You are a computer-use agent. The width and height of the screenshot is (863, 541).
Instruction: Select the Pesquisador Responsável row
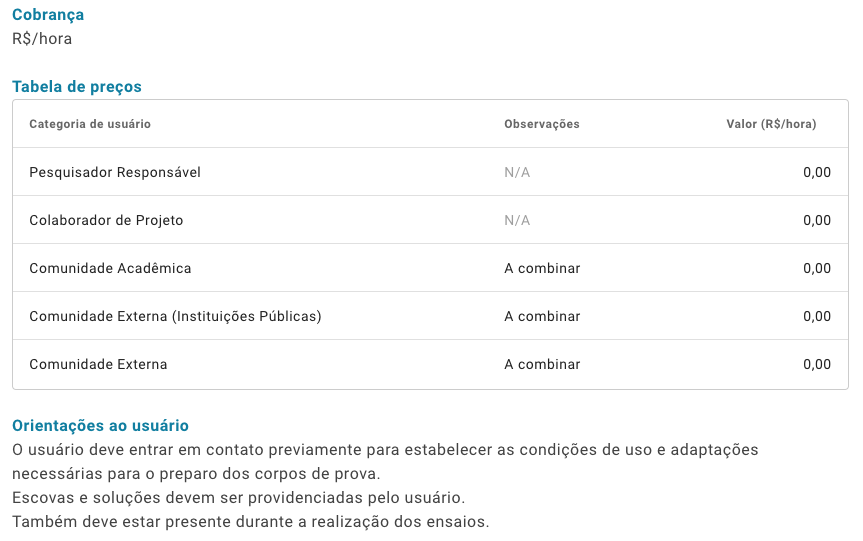[x=430, y=172]
